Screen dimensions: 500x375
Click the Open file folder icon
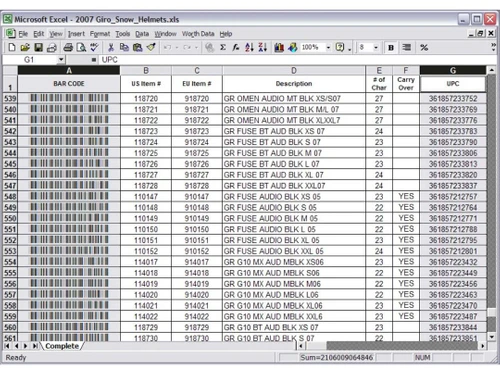[25, 47]
